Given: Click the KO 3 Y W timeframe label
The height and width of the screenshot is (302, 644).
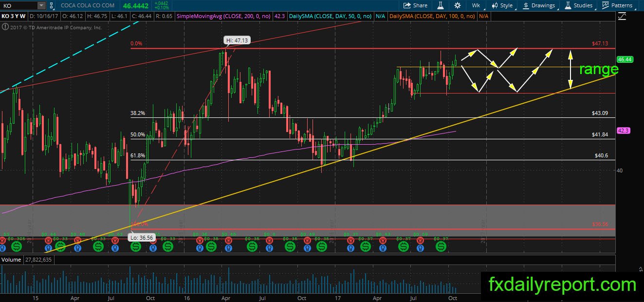Looking at the screenshot, I should pos(14,16).
